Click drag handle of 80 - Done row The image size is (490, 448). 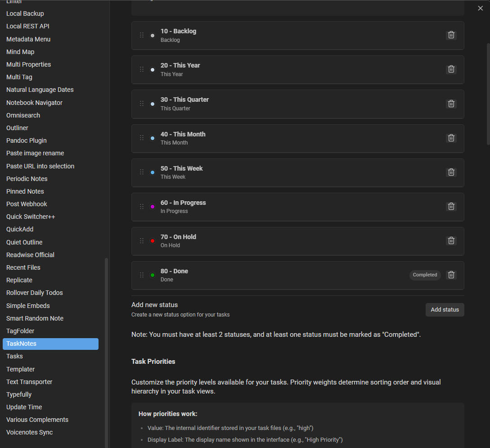pyautogui.click(x=142, y=275)
